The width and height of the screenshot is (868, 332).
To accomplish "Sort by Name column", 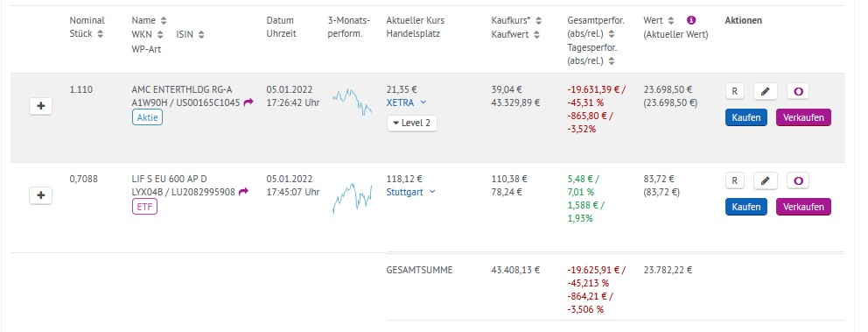I will (x=164, y=20).
